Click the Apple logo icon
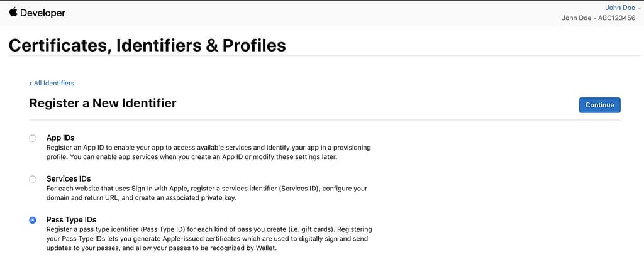Image resolution: width=644 pixels, height=257 pixels. point(13,12)
